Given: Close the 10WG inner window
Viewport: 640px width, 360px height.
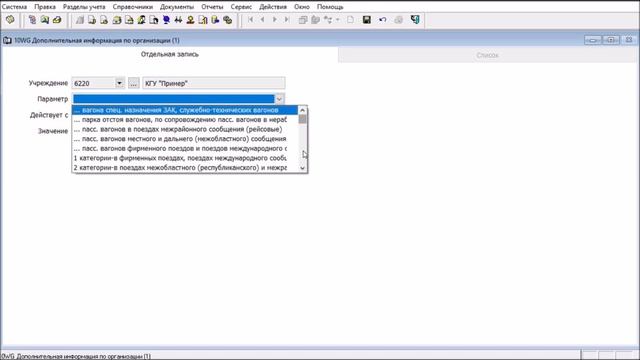Looking at the screenshot, I should coord(629,40).
